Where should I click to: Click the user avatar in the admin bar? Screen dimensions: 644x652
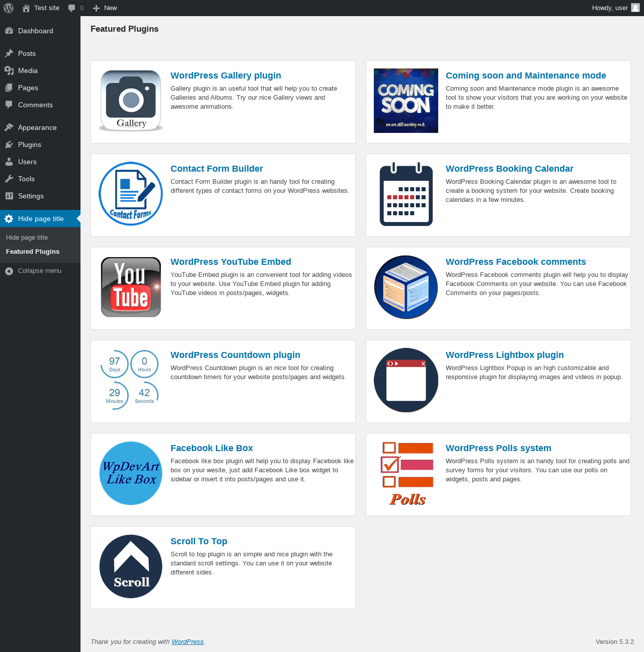635,8
